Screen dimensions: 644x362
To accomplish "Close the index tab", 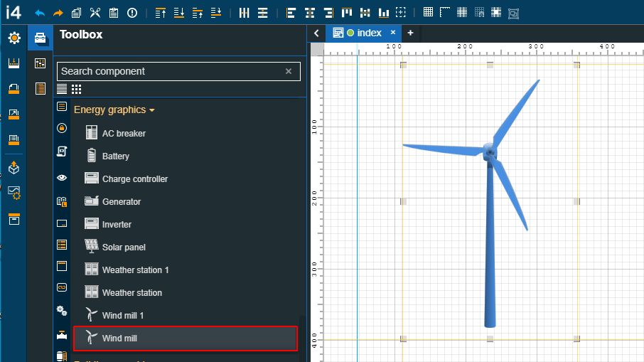I will [x=393, y=32].
